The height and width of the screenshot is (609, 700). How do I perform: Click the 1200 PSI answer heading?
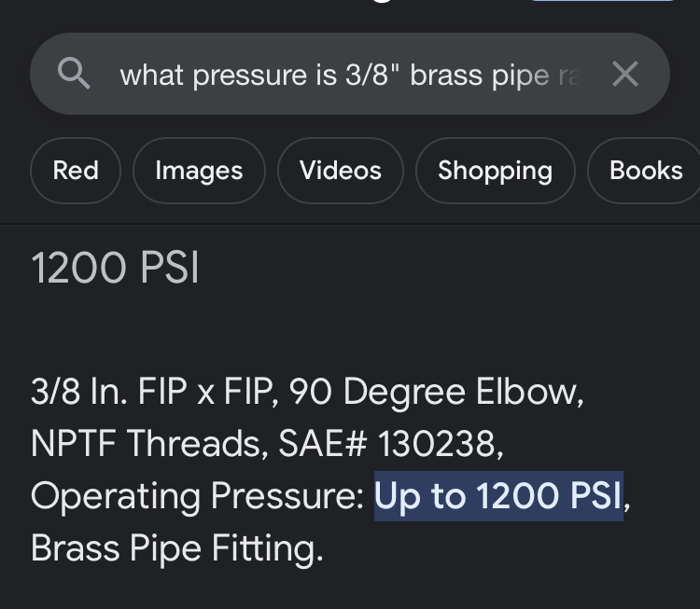coord(115,268)
